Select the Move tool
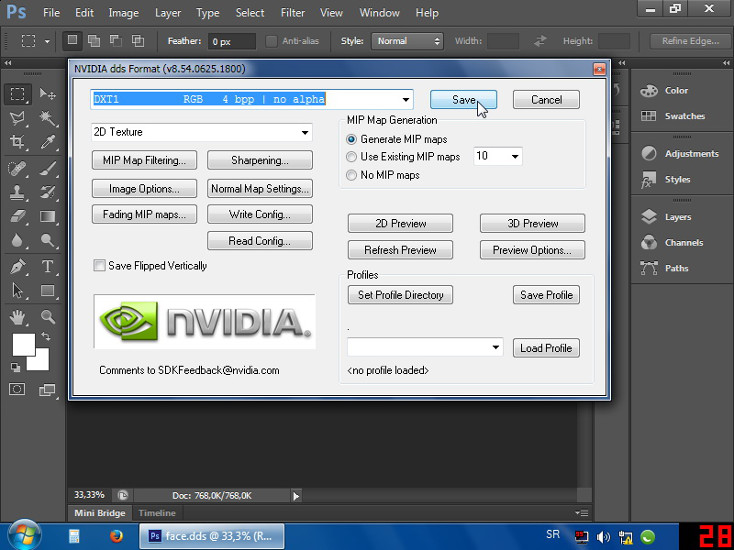The height and width of the screenshot is (550, 734). (x=47, y=94)
